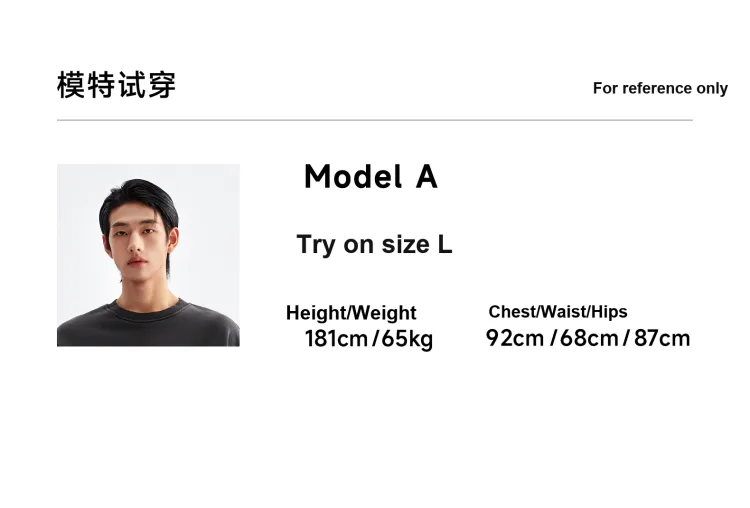
Task: Select the 65kg weight value
Action: pos(407,339)
